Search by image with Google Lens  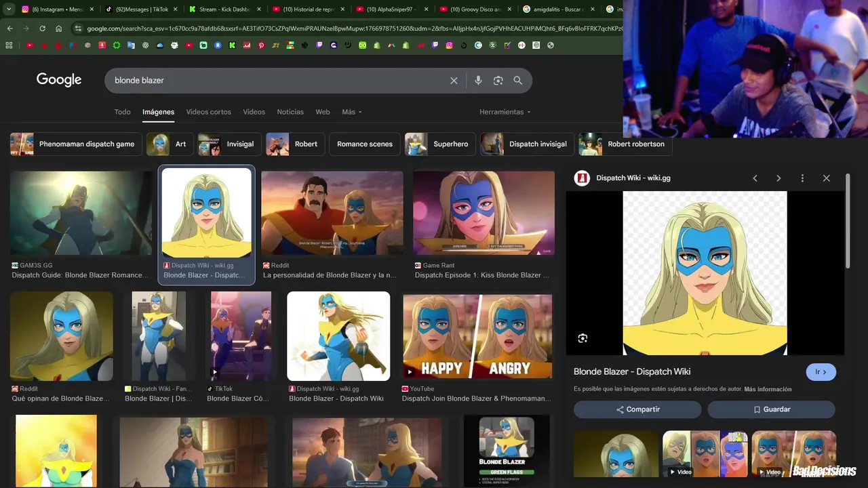498,81
